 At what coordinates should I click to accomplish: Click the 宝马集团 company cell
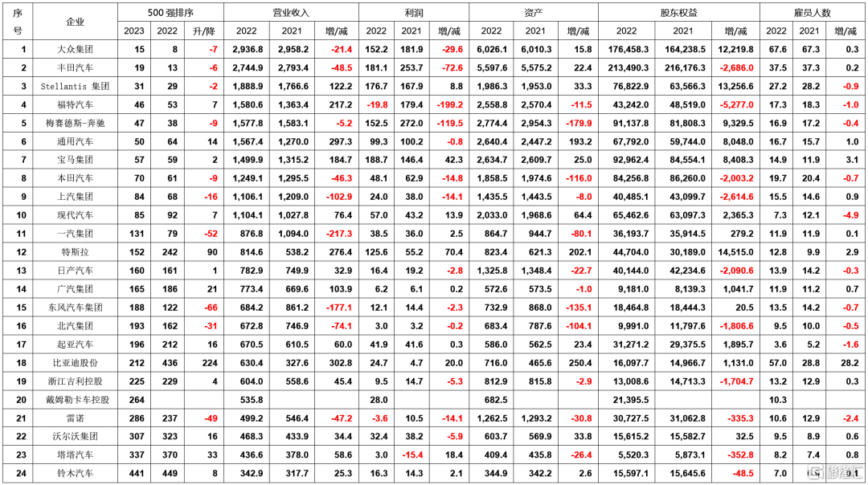(x=76, y=160)
